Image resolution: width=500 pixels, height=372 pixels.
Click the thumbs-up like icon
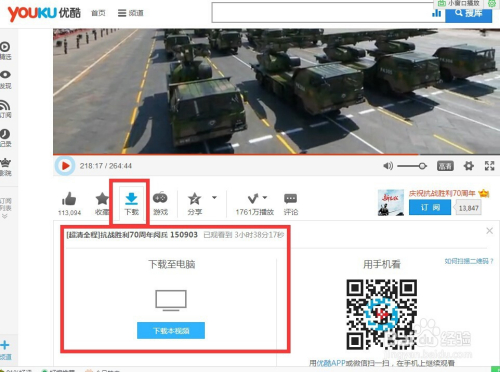tap(69, 199)
